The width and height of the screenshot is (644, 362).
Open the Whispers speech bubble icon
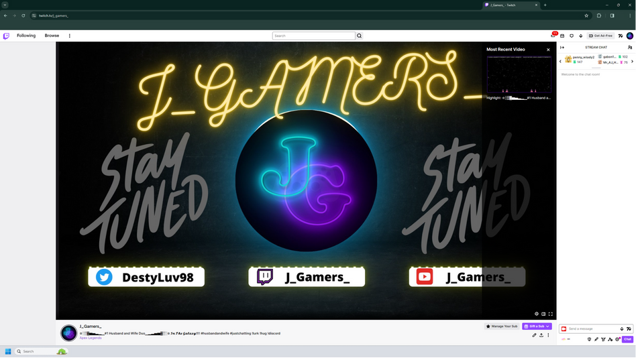pos(572,36)
